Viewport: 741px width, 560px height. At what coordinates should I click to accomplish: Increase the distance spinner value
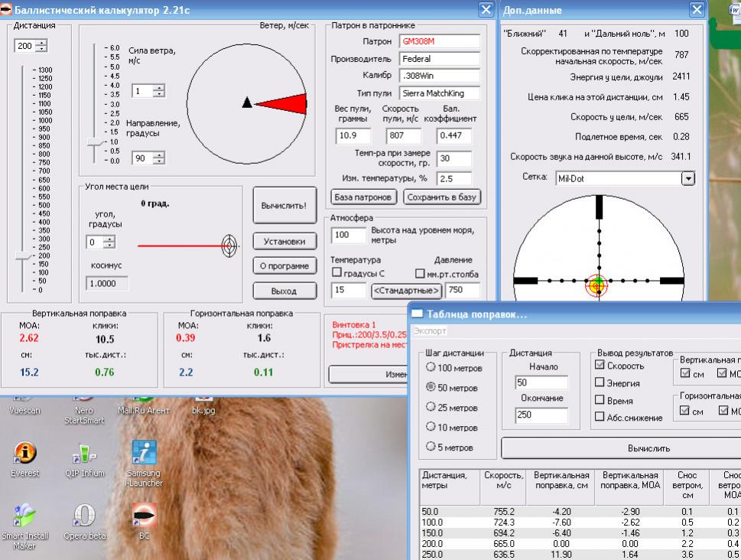41,43
